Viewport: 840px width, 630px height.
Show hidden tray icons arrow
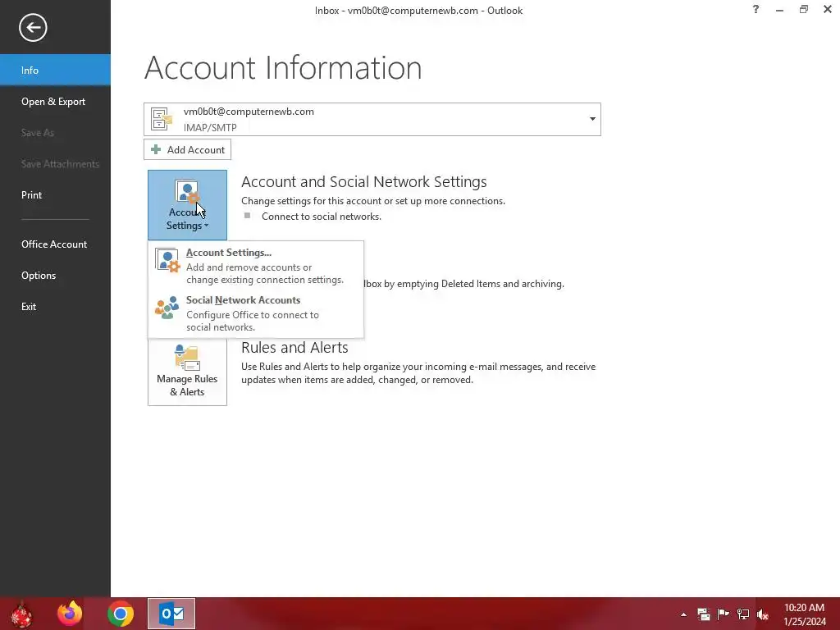coord(683,614)
